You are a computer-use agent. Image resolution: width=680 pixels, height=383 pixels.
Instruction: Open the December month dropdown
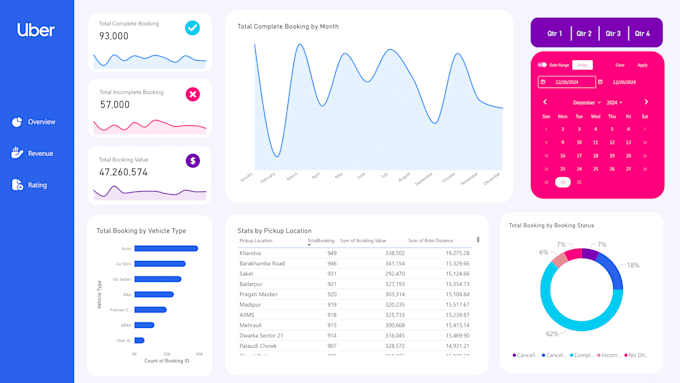[587, 103]
